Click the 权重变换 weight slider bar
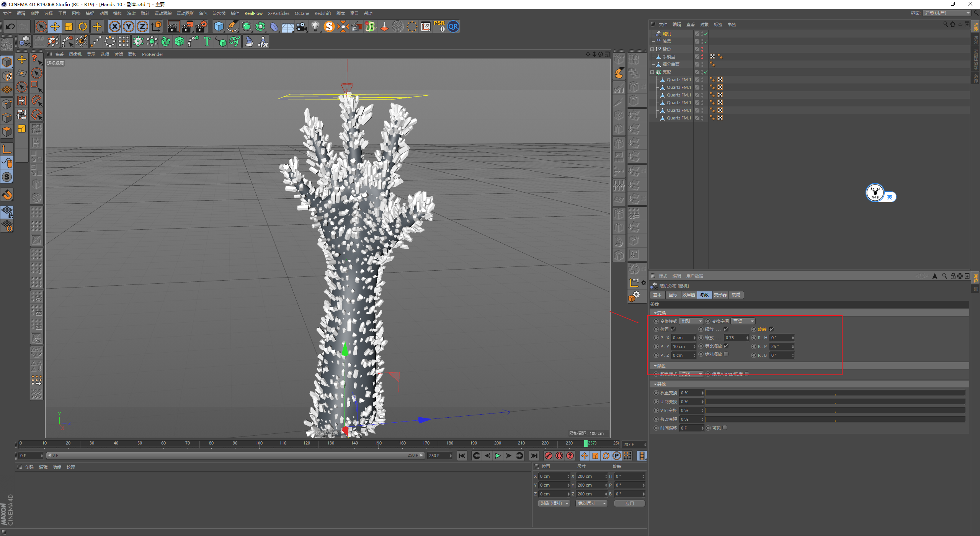Screen dimensions: 980x536 [x=835, y=393]
